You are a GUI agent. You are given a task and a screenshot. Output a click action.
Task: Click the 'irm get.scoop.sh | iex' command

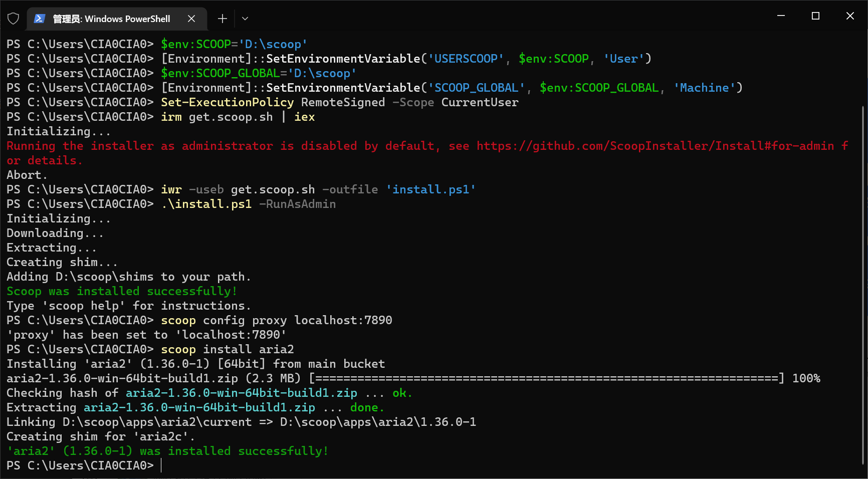click(238, 117)
